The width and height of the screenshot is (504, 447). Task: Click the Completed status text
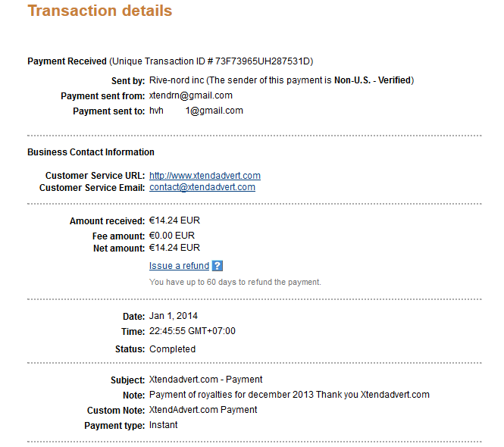pos(172,349)
